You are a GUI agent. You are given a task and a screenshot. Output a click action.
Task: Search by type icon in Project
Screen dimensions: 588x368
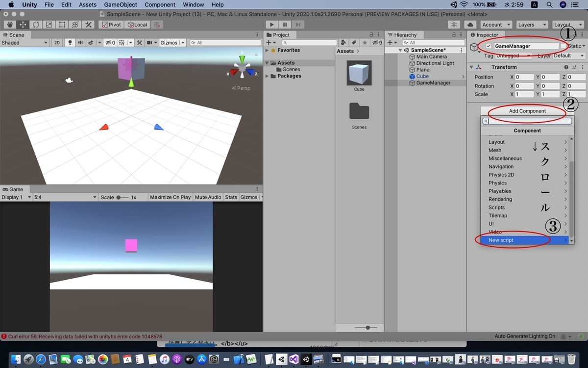tap(343, 43)
